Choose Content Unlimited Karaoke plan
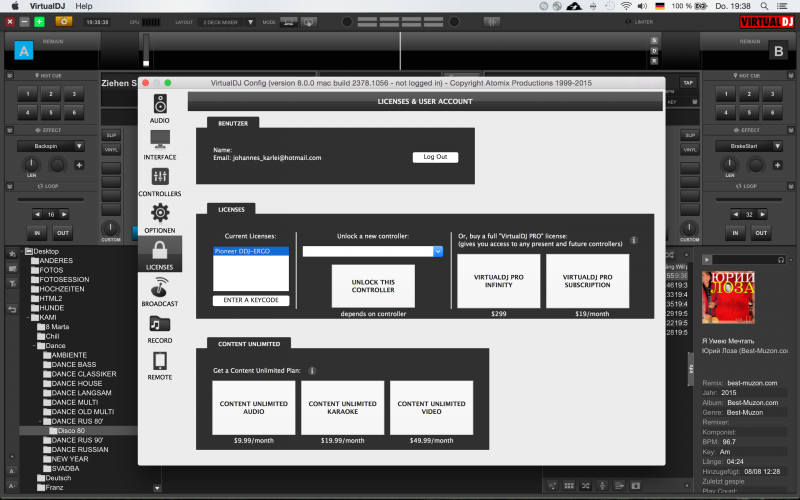This screenshot has height=500, width=800. click(342, 408)
